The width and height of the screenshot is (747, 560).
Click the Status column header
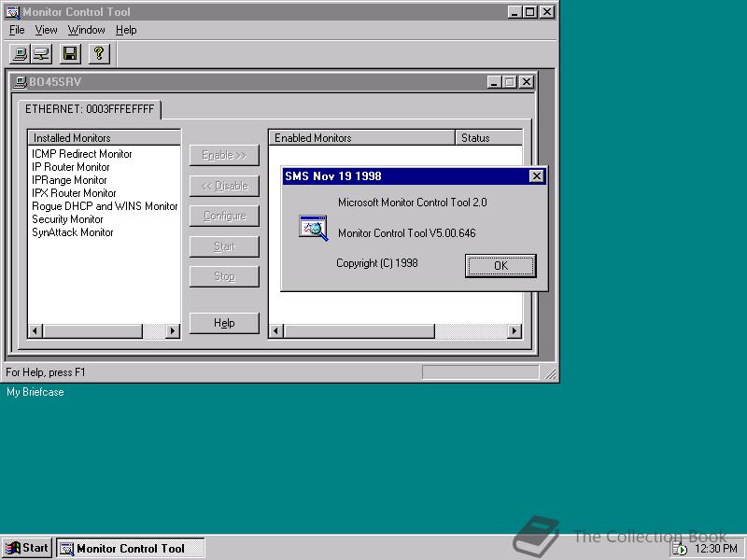[488, 137]
